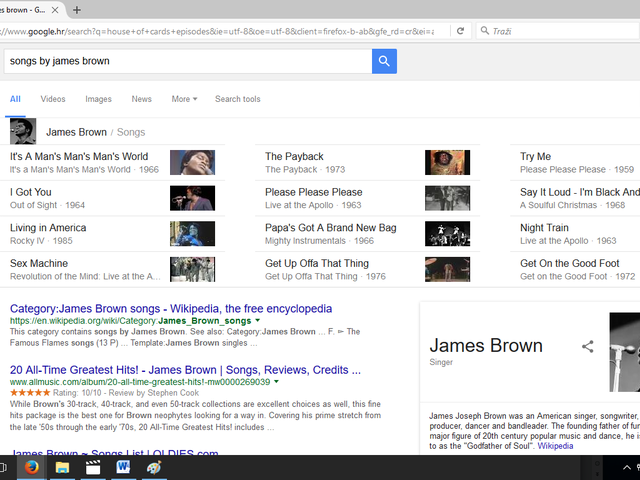Open the Living in America thumbnail
Viewport: 640px width, 480px height.
[x=192, y=233]
